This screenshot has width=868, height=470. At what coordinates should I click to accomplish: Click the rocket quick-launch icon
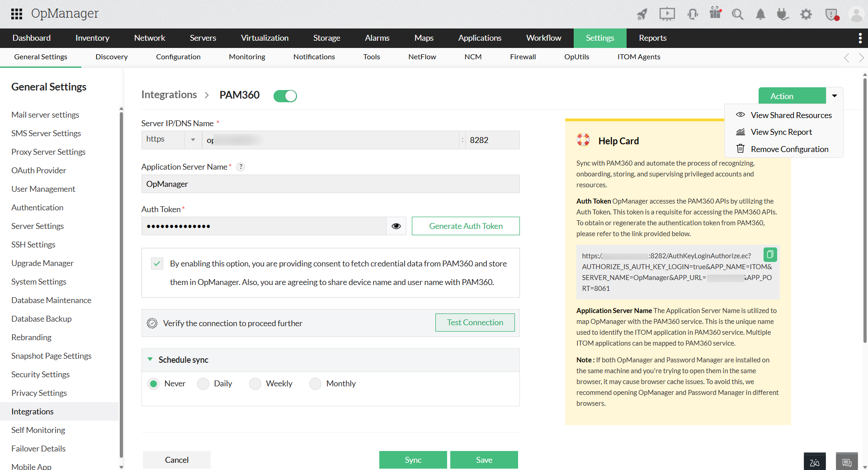coord(642,14)
